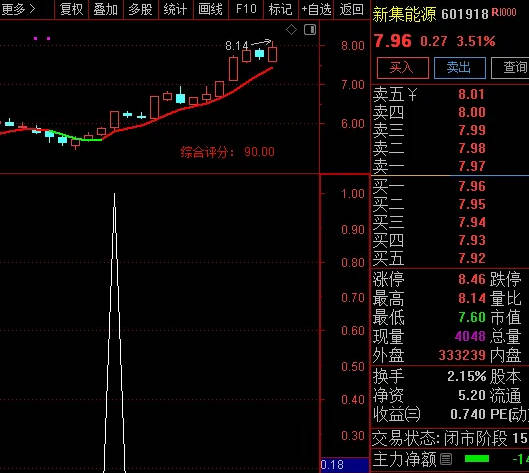Viewport: 529px width, 473px height.
Task: Click 收益(三) value 0.740
Action: coord(468,414)
